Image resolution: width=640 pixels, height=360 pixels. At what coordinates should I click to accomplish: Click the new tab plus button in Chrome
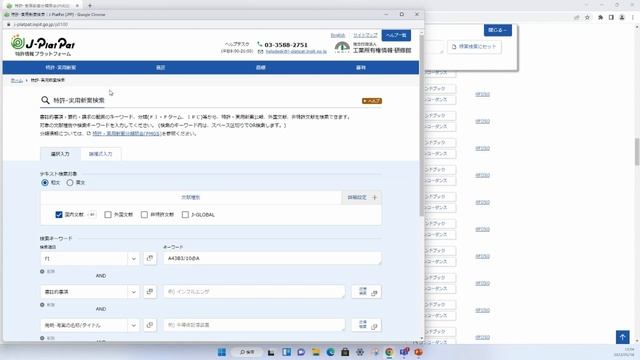tap(90, 5)
